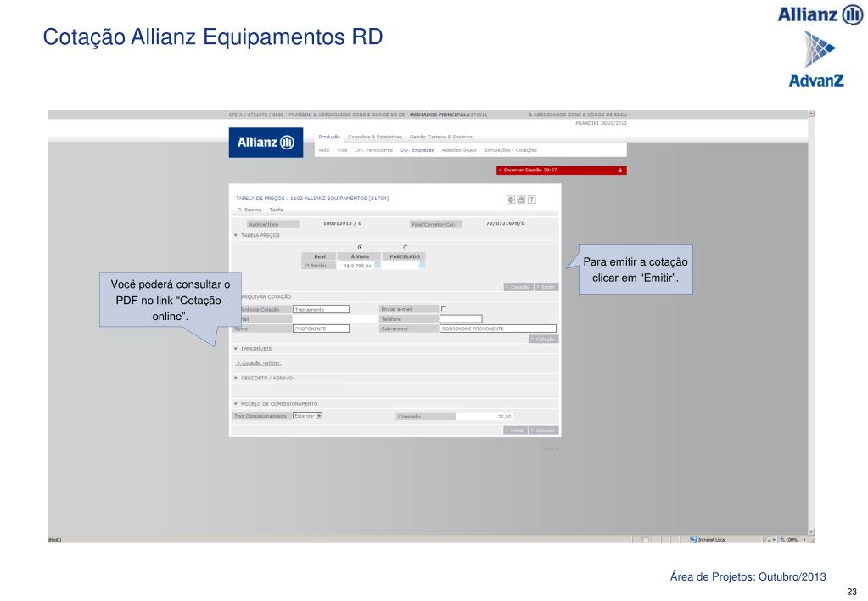Open the Gestão Carteira & Sinistros menu
The image size is (868, 601).
440,137
